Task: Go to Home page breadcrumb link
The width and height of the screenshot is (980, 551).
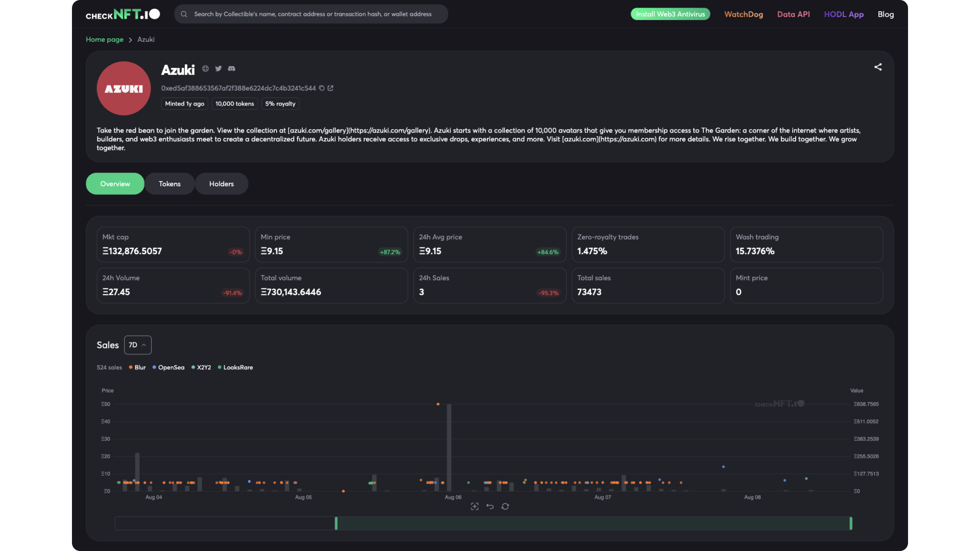Action: tap(105, 39)
